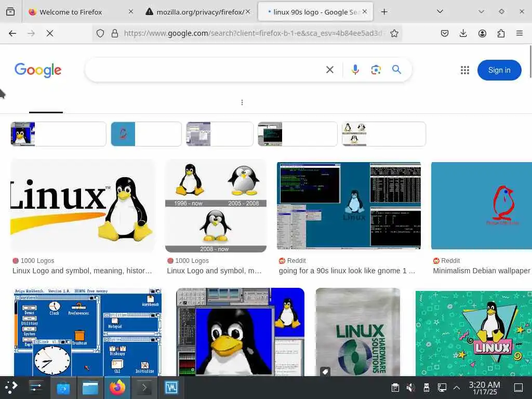
Task: Open System Settings from the taskbar
Action: coord(36,388)
